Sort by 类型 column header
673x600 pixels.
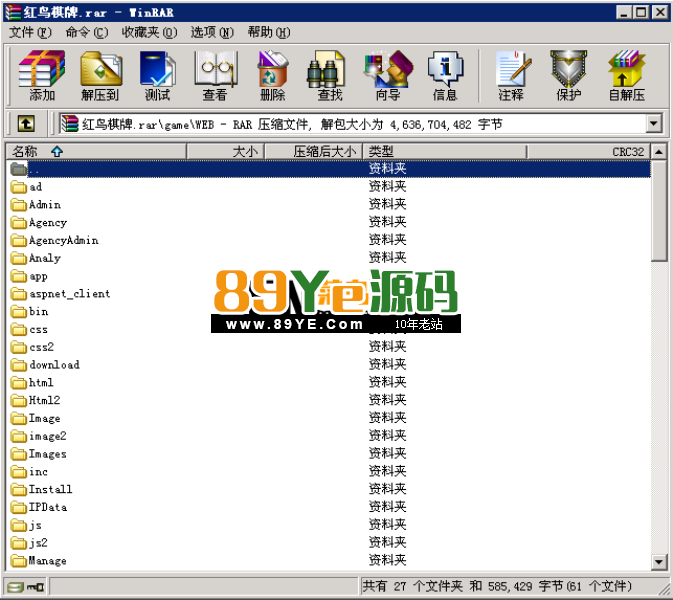(x=445, y=152)
